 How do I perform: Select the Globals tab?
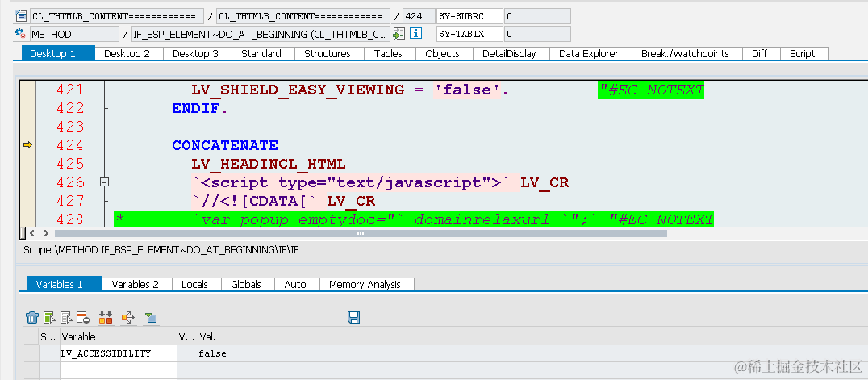coord(248,284)
